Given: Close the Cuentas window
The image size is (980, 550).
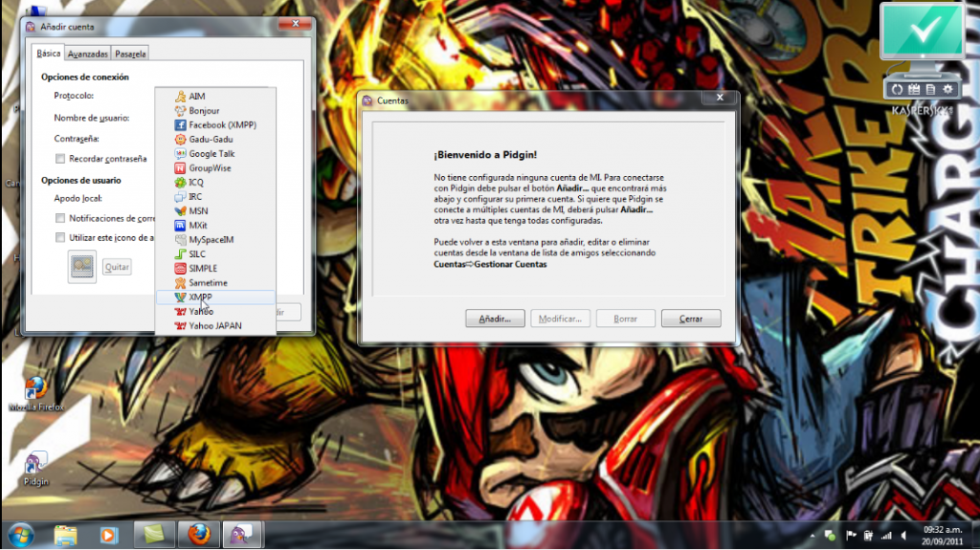Looking at the screenshot, I should pyautogui.click(x=720, y=98).
